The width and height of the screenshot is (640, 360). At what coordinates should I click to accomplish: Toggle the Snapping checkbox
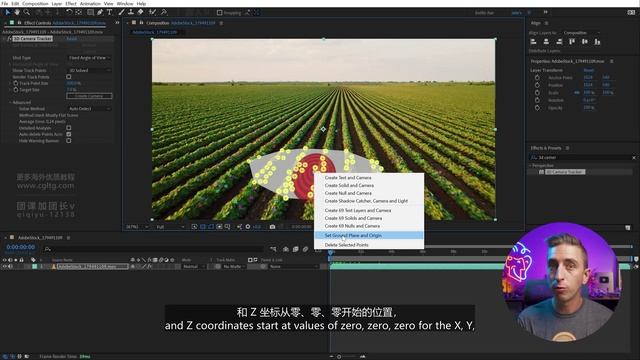220,13
